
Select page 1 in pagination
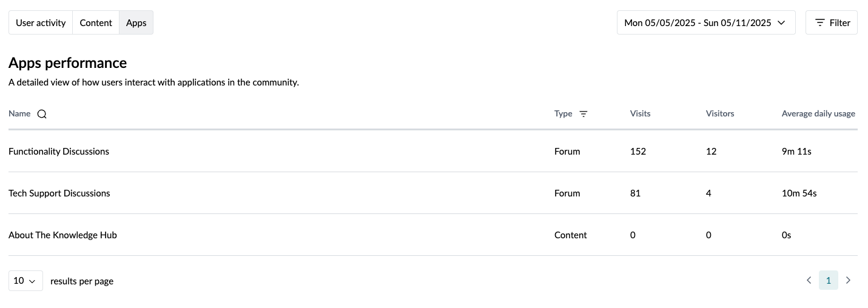[829, 280]
